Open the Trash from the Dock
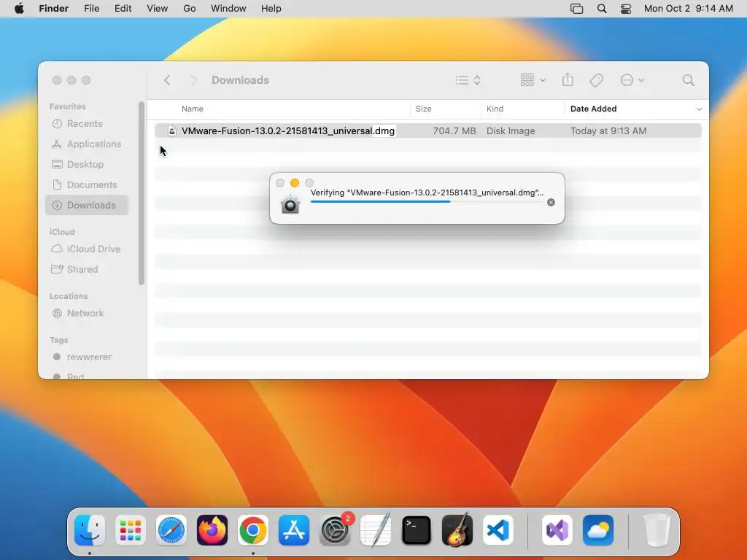The image size is (747, 560). pos(657,531)
